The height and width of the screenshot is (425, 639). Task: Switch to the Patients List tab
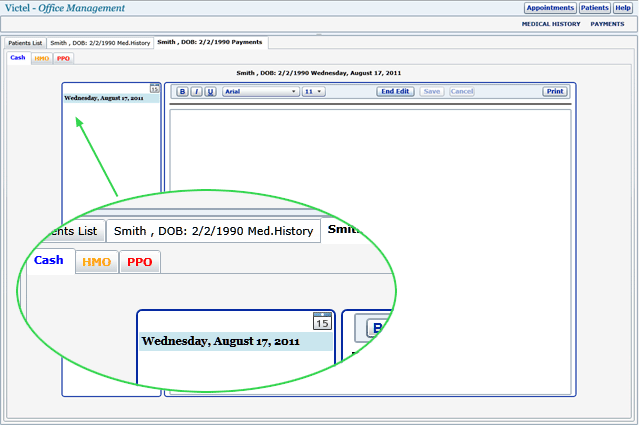click(25, 43)
